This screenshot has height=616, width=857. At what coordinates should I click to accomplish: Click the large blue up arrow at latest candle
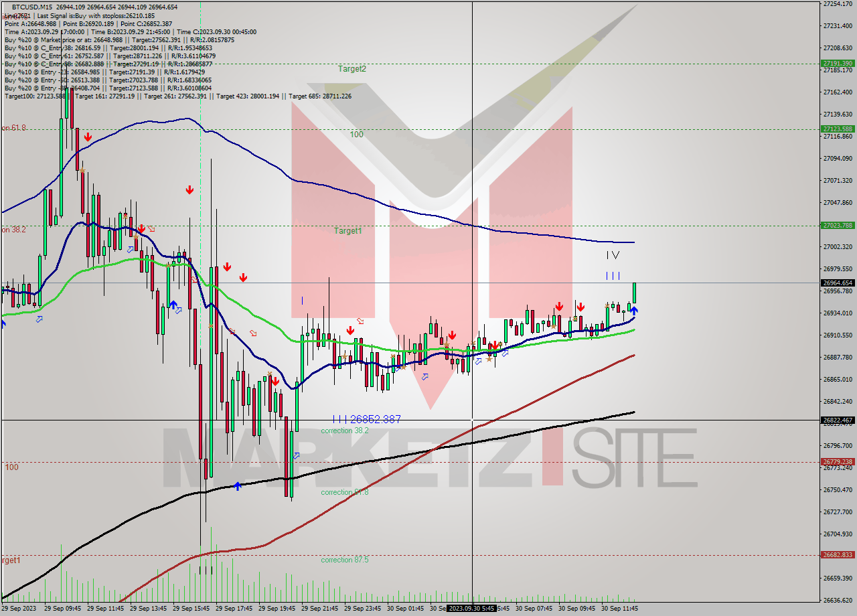(x=633, y=310)
